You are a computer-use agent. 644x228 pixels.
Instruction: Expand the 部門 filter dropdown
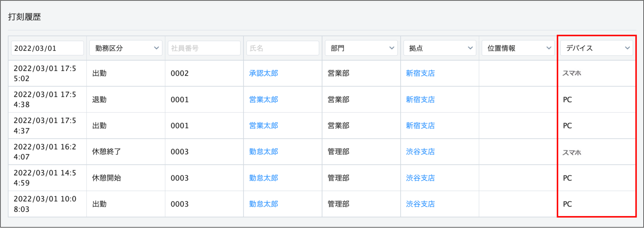pyautogui.click(x=361, y=48)
